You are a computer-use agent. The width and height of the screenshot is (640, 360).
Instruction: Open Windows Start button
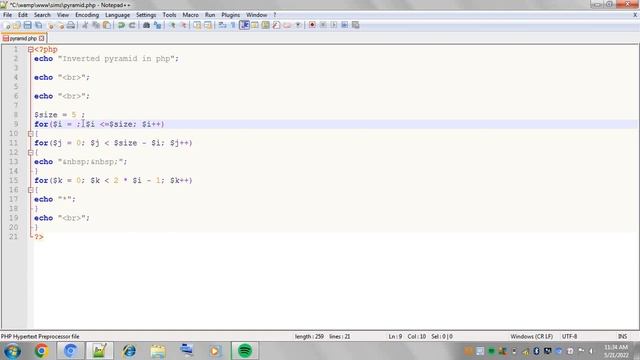tap(12, 351)
